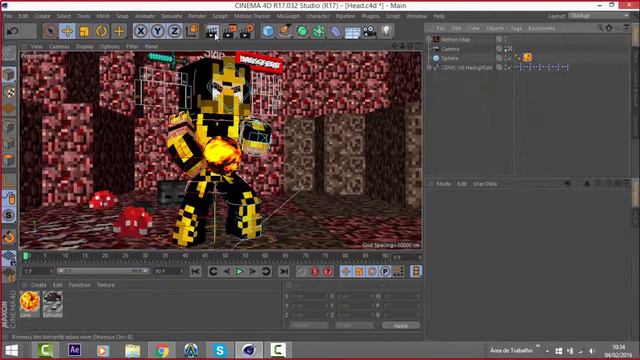
Task: Open the Simulate menu
Action: click(172, 16)
